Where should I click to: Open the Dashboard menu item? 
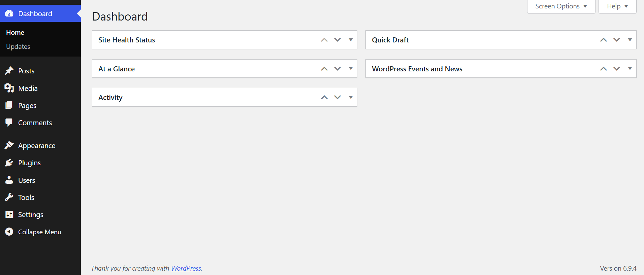pyautogui.click(x=40, y=13)
